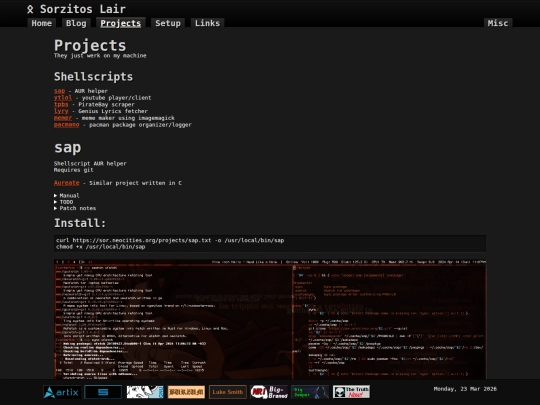Click the 'Install:' heading
The image size is (540, 405).
[x=80, y=223]
